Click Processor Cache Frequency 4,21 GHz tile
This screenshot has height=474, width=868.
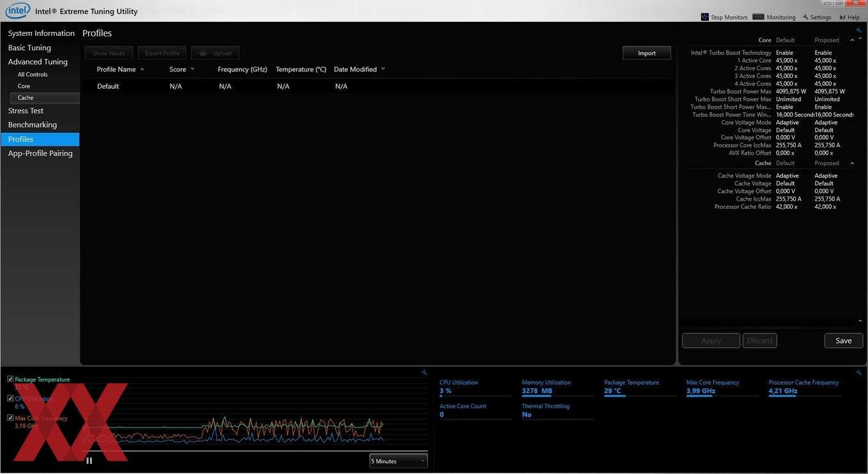(x=805, y=387)
